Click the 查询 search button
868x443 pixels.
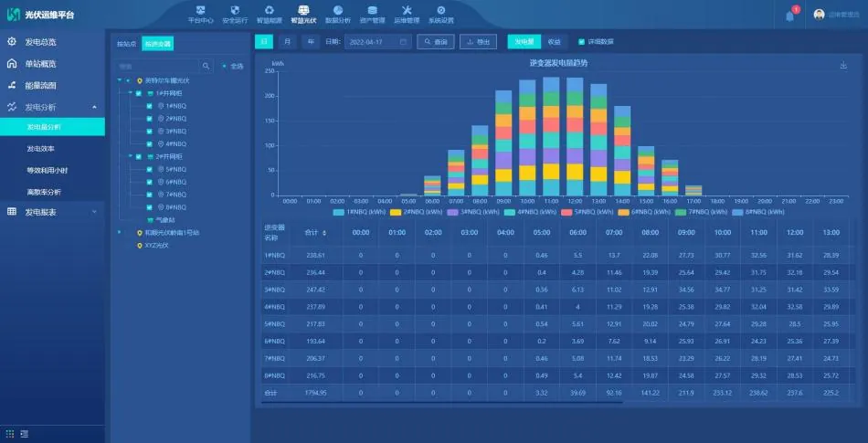(x=436, y=42)
